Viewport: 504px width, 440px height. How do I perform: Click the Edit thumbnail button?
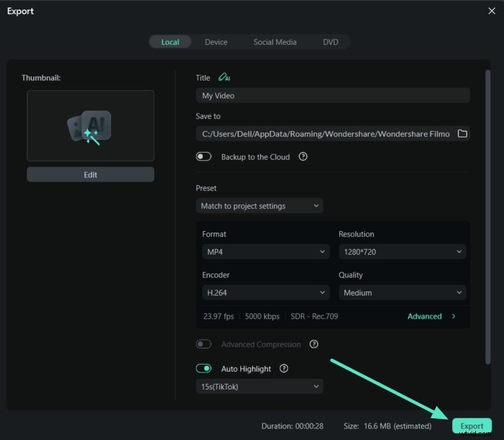(90, 174)
